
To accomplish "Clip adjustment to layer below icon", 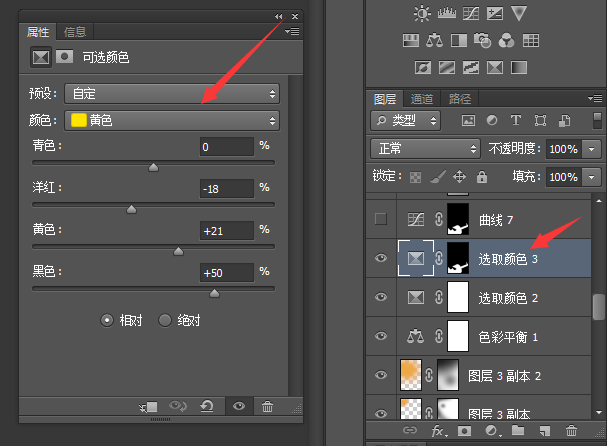I will coord(148,407).
